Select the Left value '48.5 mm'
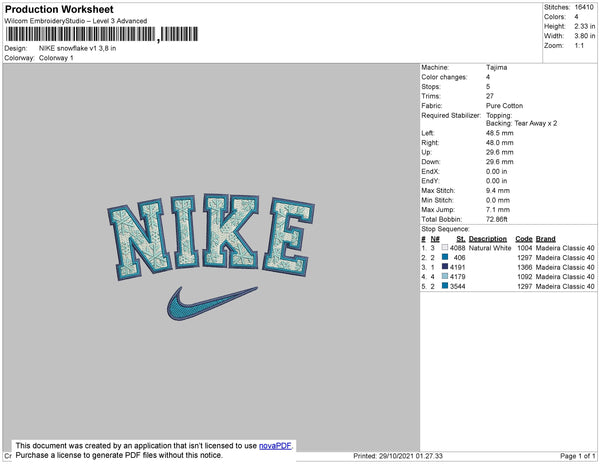The width and height of the screenshot is (600, 464). coord(500,133)
